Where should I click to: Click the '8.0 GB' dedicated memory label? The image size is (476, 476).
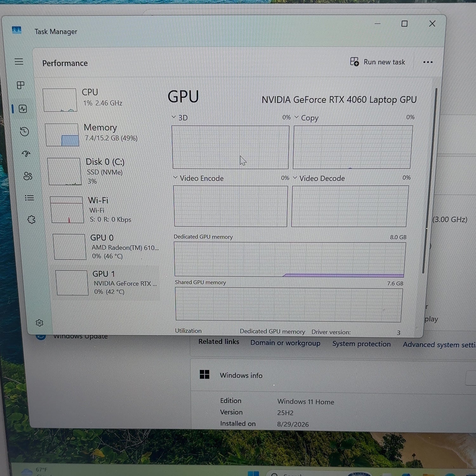398,237
